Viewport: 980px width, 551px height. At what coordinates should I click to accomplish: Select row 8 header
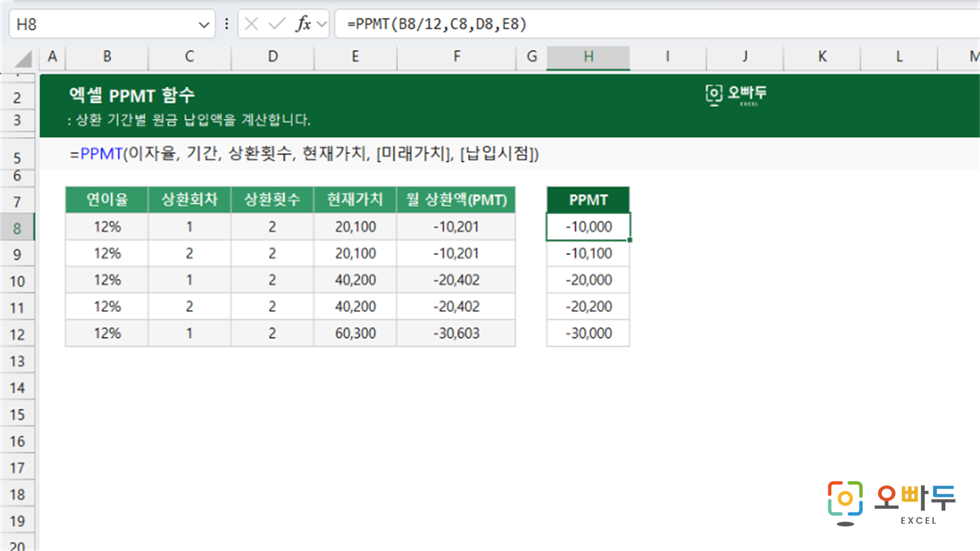(17, 228)
